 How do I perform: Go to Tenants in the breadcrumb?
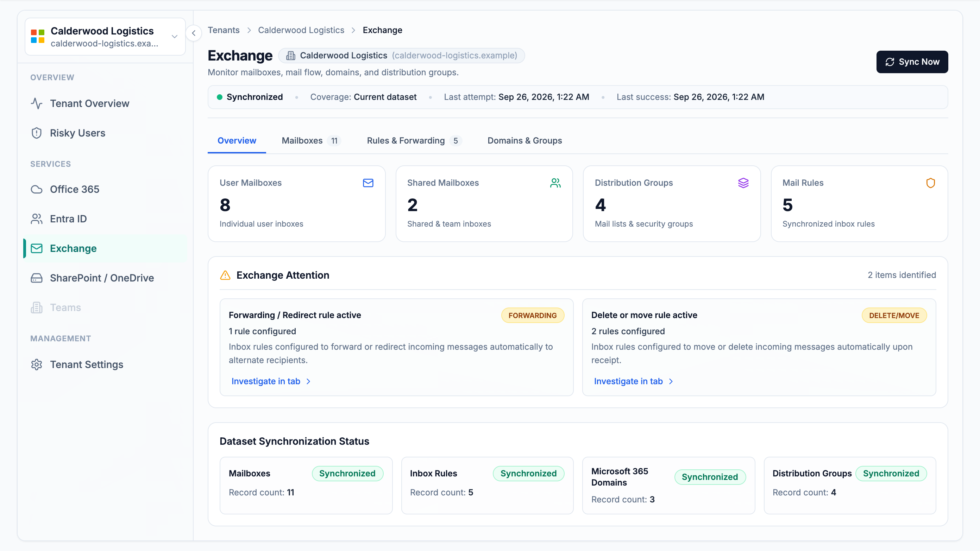tap(224, 30)
